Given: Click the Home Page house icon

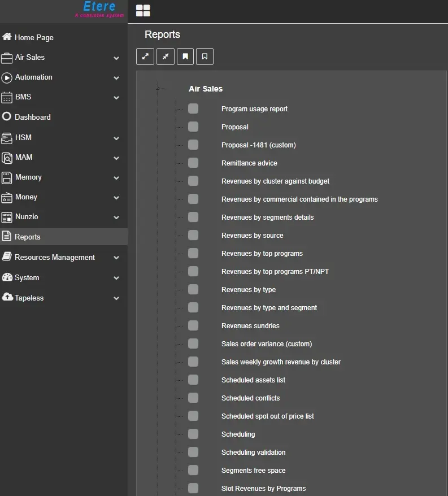Looking at the screenshot, I should [7, 37].
